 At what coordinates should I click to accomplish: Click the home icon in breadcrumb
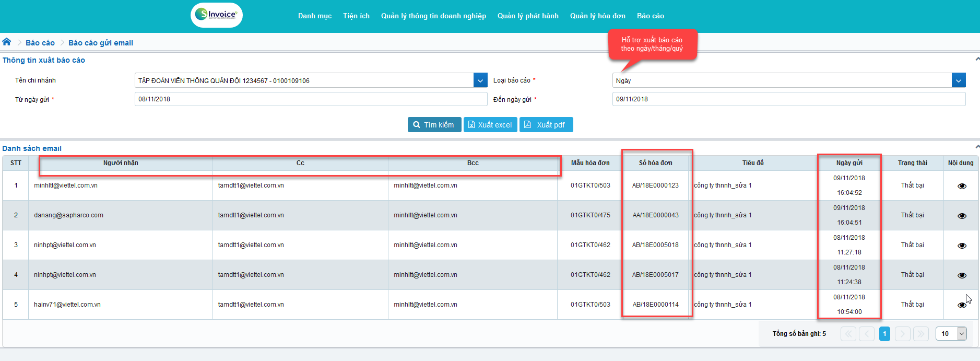pos(7,42)
